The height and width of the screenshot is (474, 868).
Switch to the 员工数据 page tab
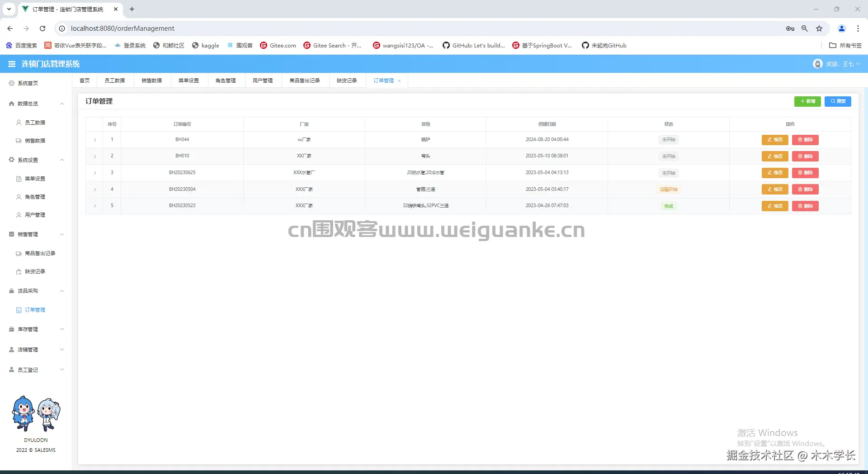(115, 81)
